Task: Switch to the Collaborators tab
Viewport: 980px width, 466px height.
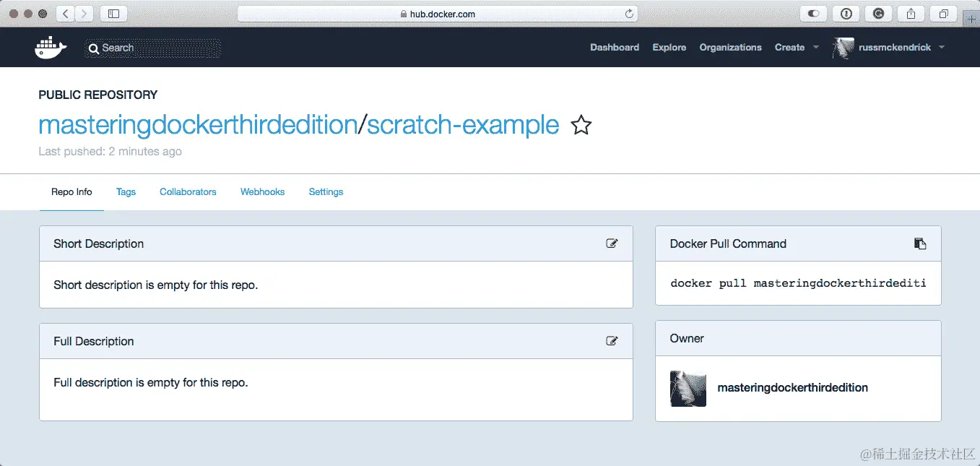Action: (x=188, y=192)
